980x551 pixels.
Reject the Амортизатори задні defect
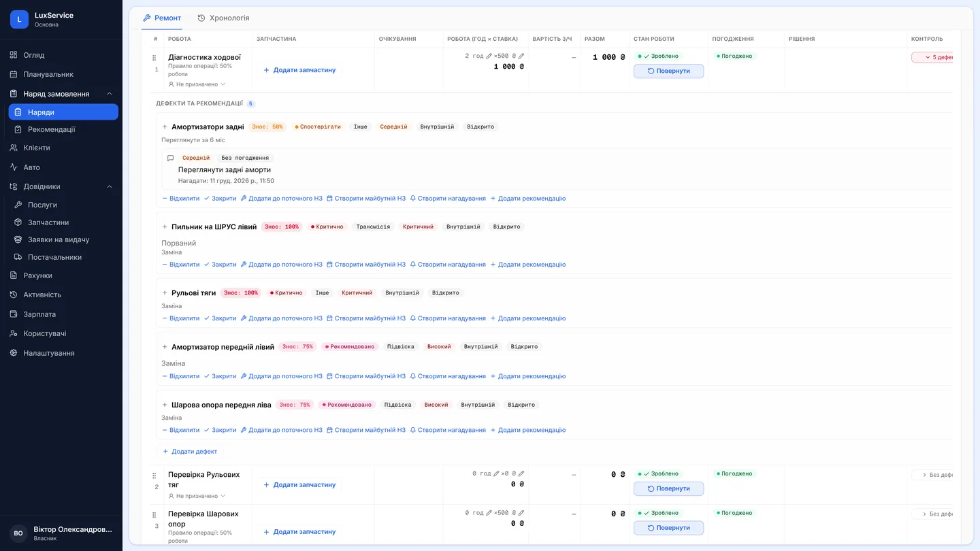click(181, 199)
